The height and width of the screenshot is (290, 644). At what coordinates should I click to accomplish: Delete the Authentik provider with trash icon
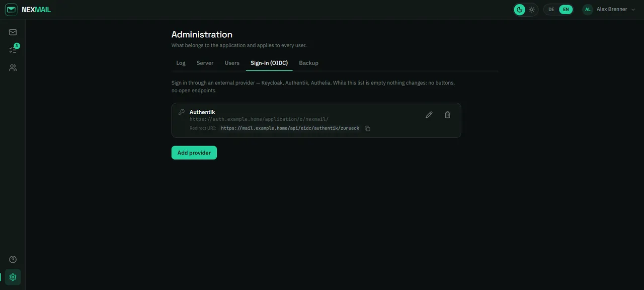click(x=447, y=115)
